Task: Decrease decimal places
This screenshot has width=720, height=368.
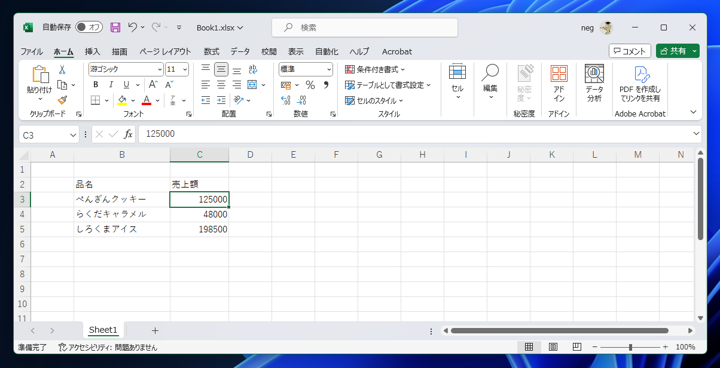Action: (x=302, y=100)
